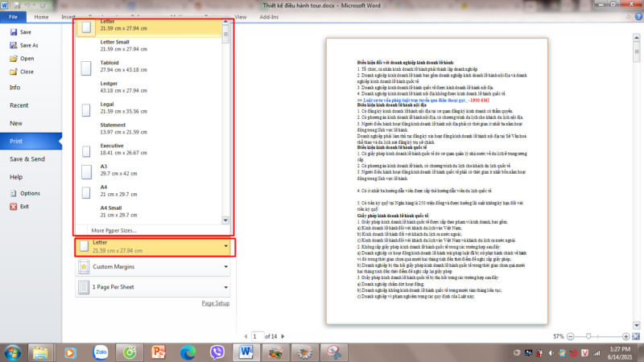Viewport: 644px width, 362px height.
Task: Click preview scrollbar down arrow
Action: click(637, 326)
